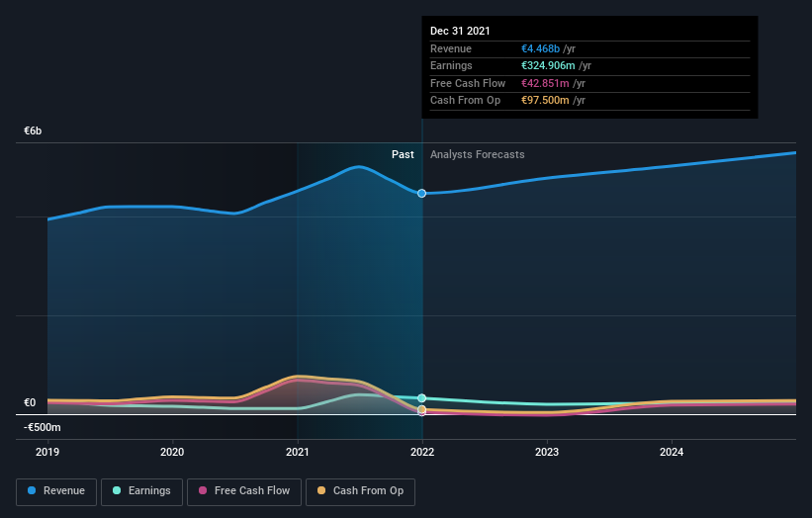The height and width of the screenshot is (518, 812).
Task: Click the 2024 x-axis label
Action: coord(672,452)
